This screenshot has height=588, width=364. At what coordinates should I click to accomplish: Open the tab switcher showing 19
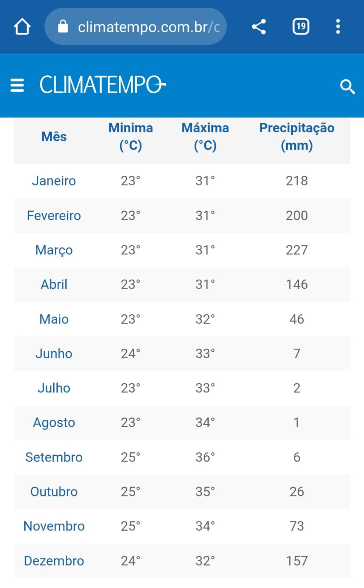pos(301,27)
